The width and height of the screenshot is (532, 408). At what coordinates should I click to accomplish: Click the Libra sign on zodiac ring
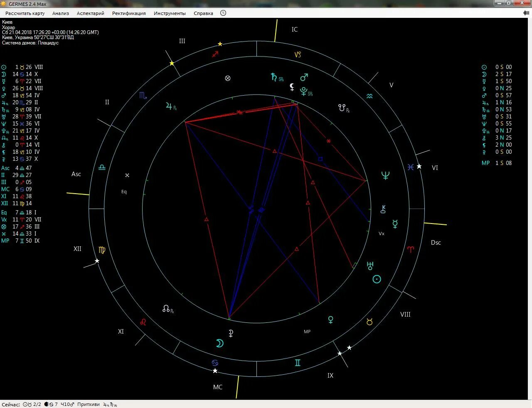coord(102,167)
